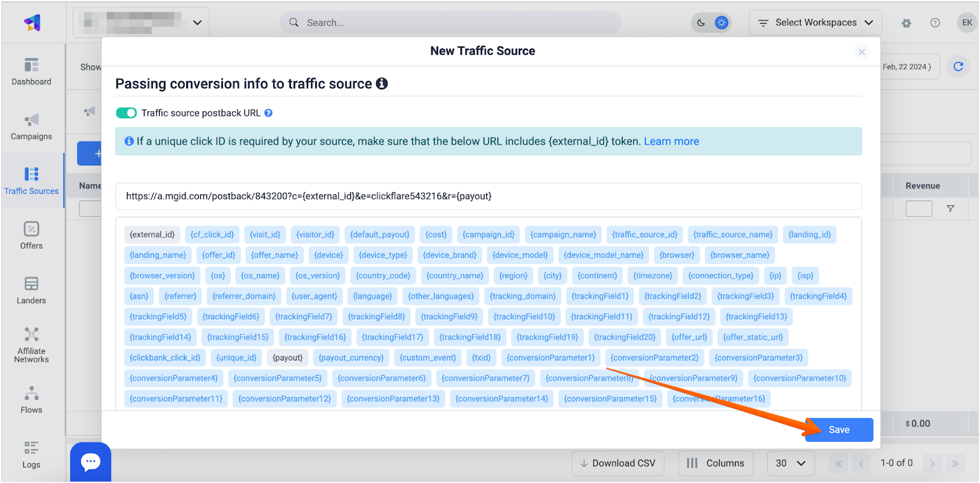Go to Campaigns in sidebar
The height and width of the screenshot is (483, 980).
point(31,126)
